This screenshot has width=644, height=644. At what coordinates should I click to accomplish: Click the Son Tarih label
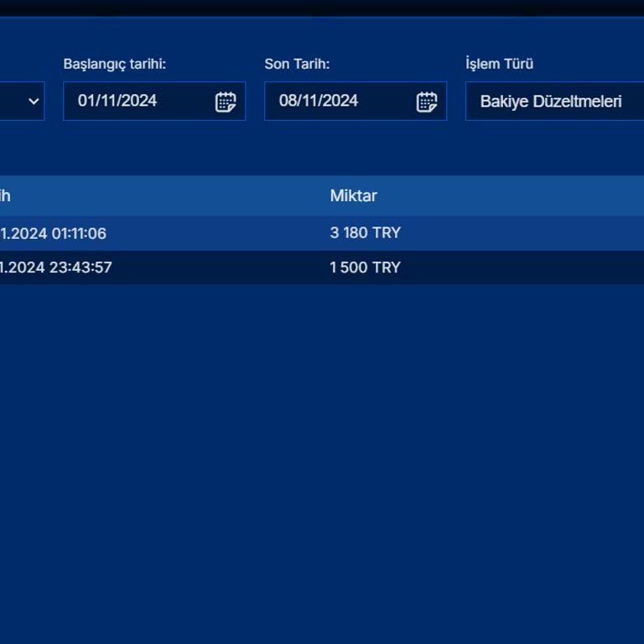pyautogui.click(x=297, y=64)
